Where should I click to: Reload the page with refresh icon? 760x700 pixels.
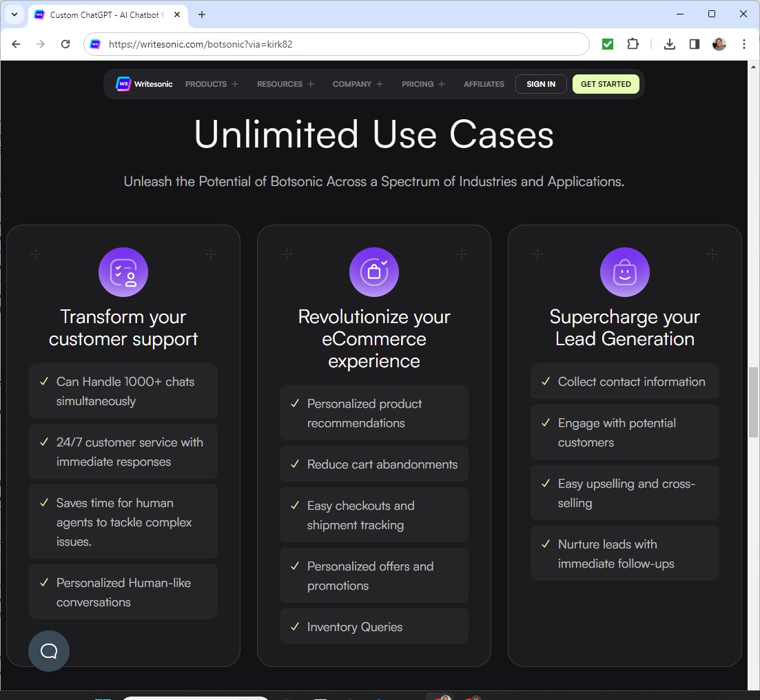(65, 44)
